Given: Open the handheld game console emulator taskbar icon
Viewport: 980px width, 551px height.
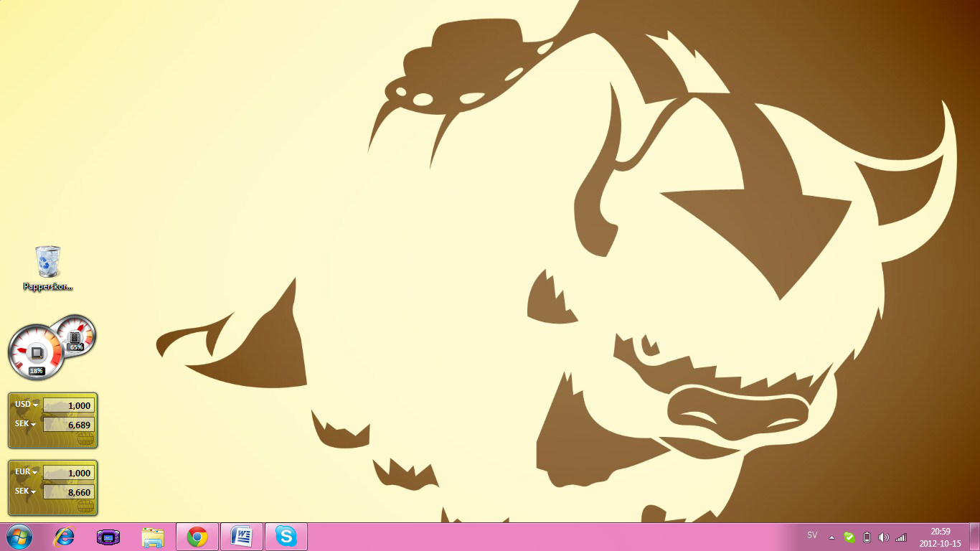Looking at the screenshot, I should click(x=108, y=537).
